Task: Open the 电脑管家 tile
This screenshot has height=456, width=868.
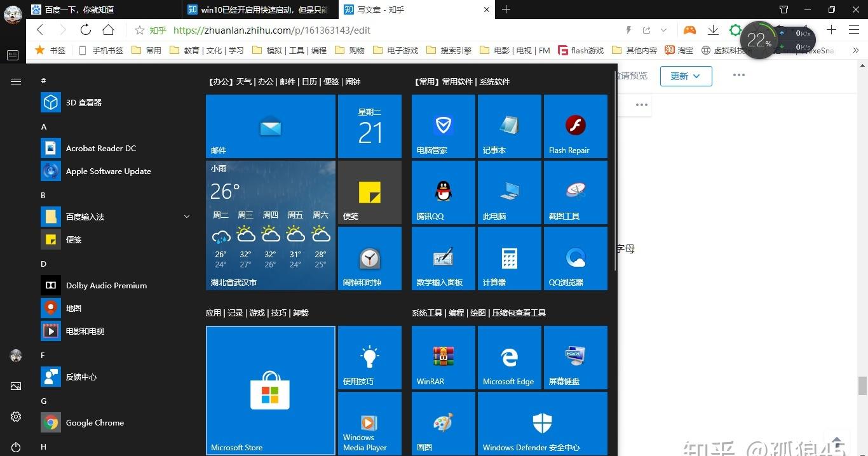Action: [444, 126]
